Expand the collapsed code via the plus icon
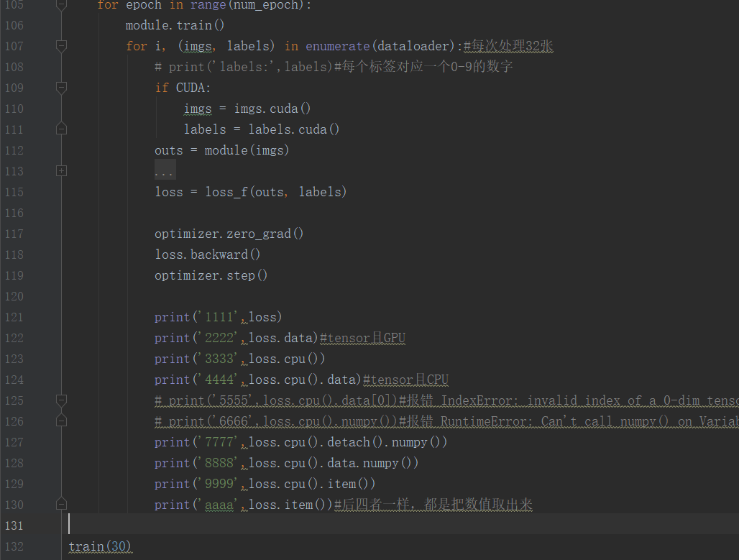 click(61, 170)
